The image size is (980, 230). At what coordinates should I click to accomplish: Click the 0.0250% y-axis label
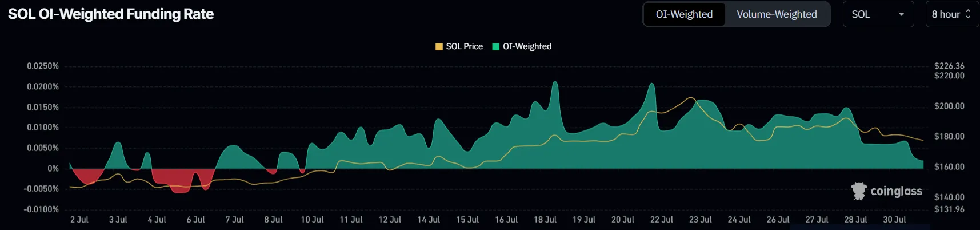[x=43, y=66]
